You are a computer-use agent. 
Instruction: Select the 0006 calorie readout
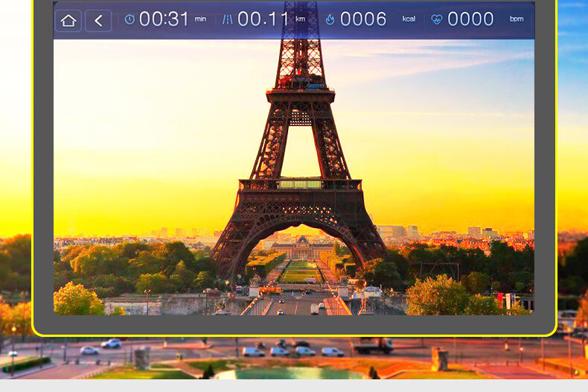click(363, 19)
